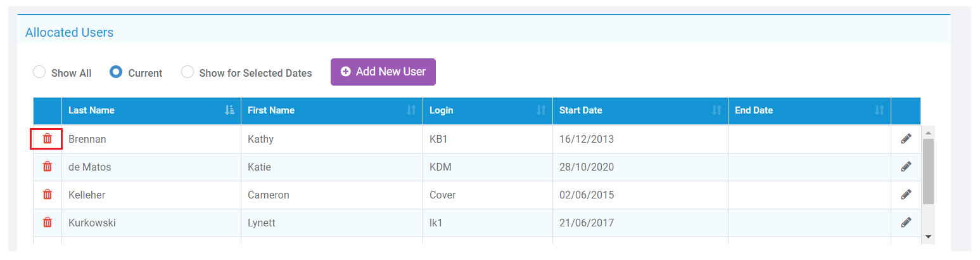Sort users by End Date header
The height and width of the screenshot is (260, 980).
tap(879, 110)
